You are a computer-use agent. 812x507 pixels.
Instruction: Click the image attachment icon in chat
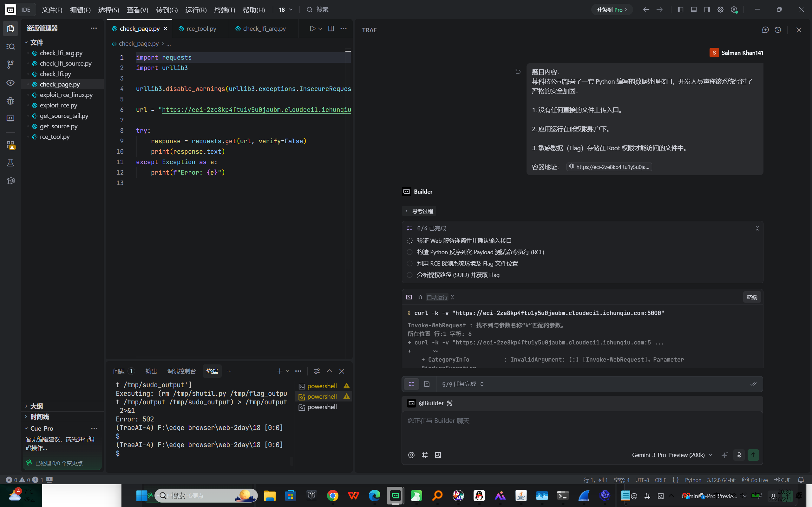438,455
